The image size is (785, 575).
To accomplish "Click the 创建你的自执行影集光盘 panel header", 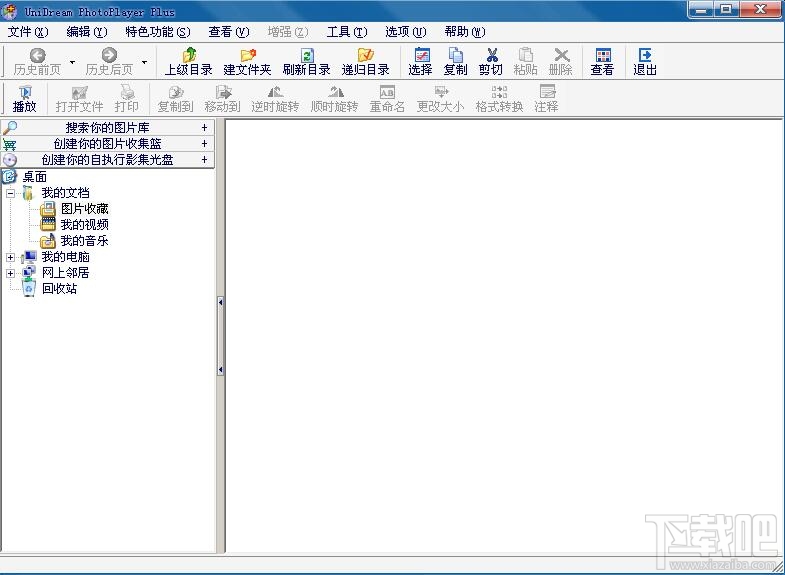I will point(108,160).
